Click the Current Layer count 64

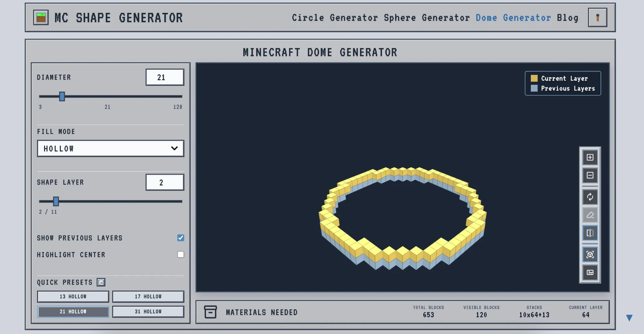[586, 315]
